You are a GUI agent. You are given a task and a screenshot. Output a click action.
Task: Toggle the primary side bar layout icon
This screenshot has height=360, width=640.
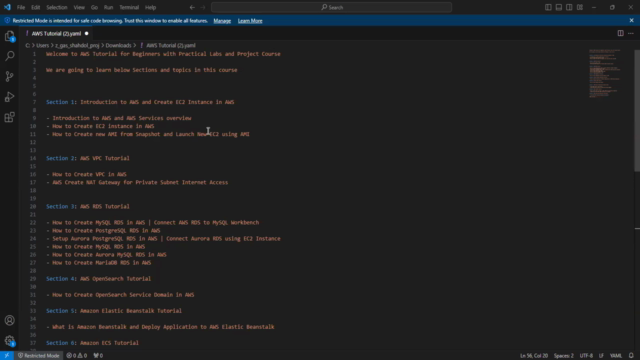548,7
